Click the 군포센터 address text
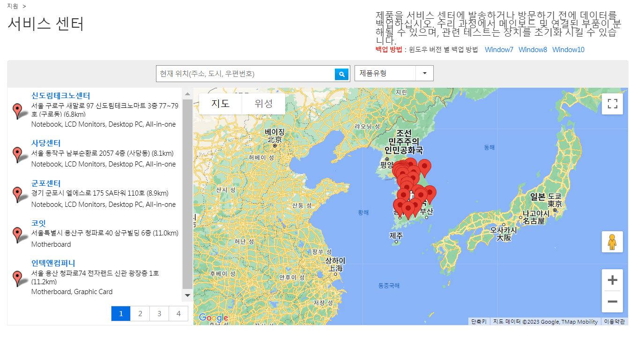 pyautogui.click(x=100, y=193)
